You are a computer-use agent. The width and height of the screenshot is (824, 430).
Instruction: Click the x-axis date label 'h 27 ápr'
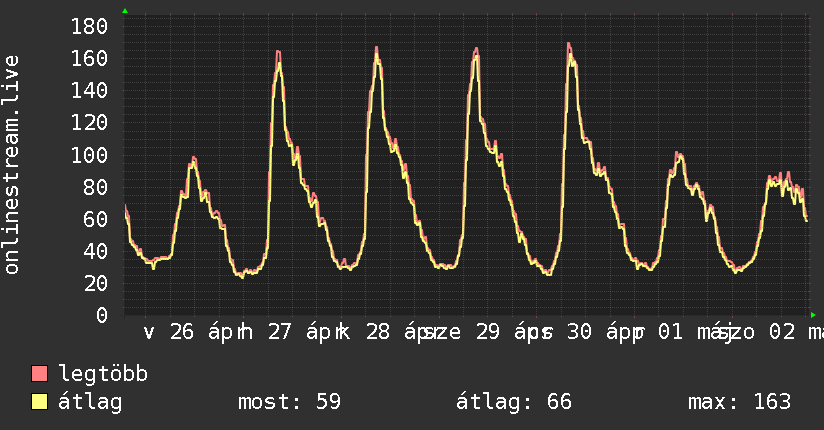point(289,332)
